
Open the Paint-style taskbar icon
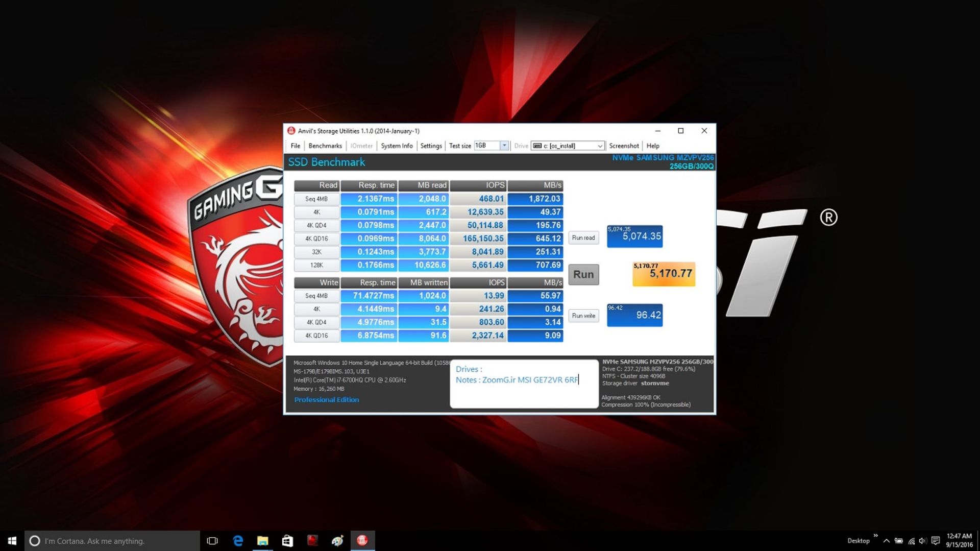coord(337,541)
